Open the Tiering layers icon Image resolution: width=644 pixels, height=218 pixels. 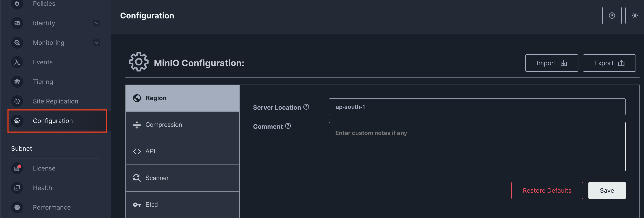pos(17,82)
